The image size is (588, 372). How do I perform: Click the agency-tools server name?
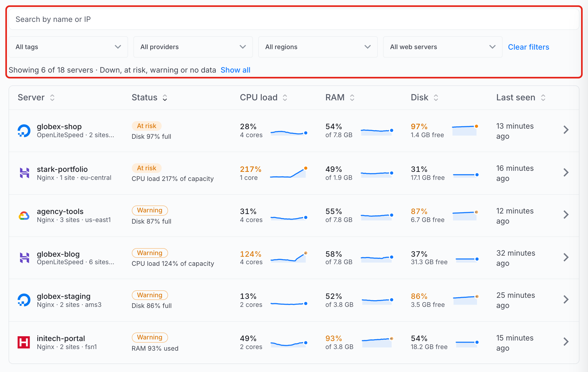tap(60, 211)
